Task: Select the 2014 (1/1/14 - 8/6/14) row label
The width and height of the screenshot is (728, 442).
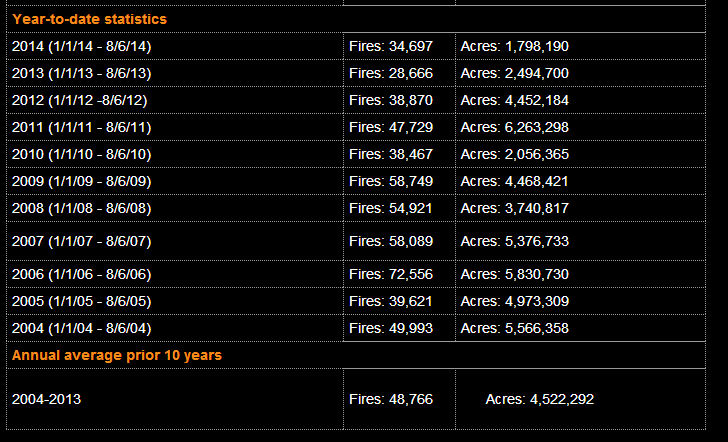Action: pos(82,46)
